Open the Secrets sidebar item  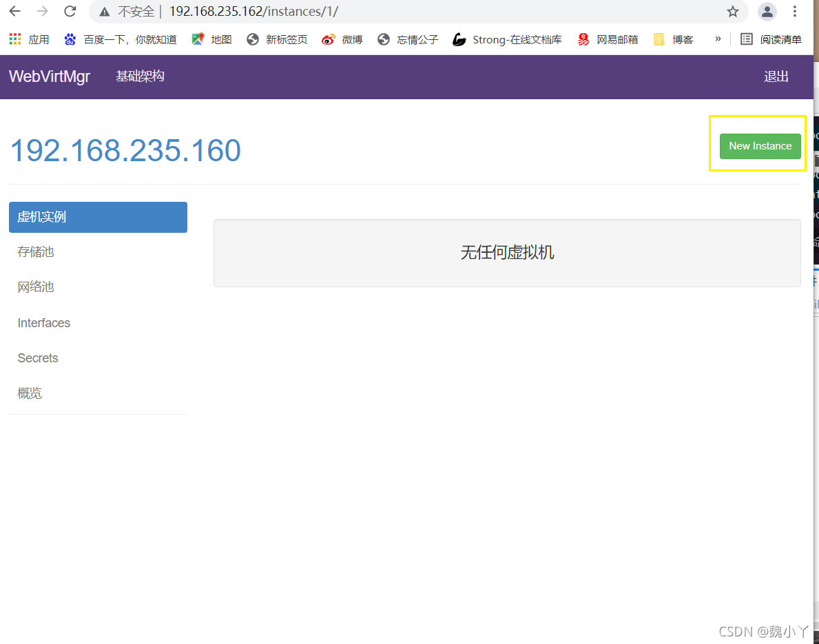[38, 357]
